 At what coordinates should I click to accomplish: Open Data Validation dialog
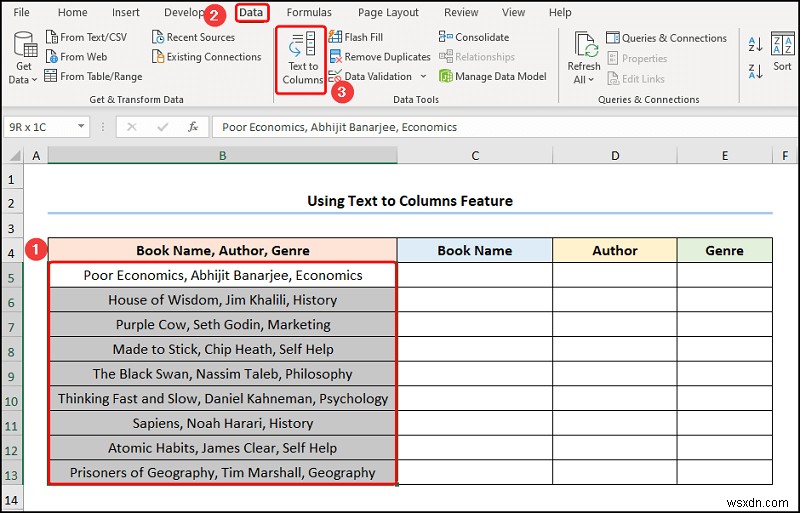click(x=371, y=77)
